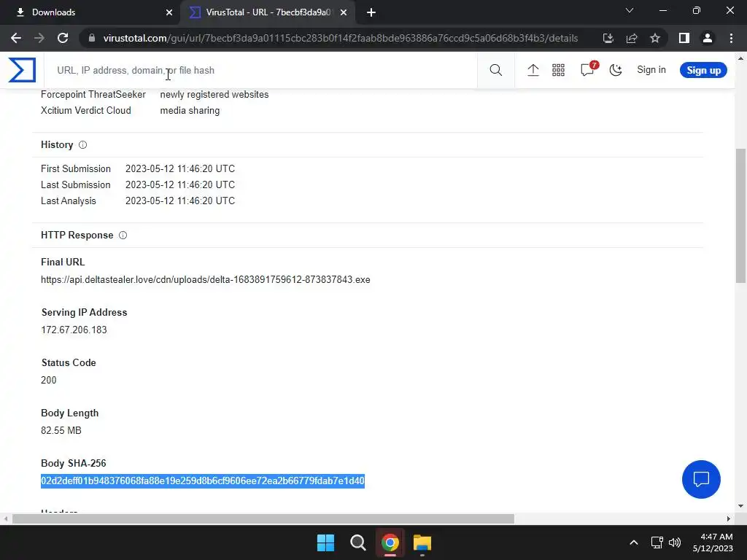Click 'media sharing' category text
Image resolution: width=747 pixels, height=560 pixels.
click(x=190, y=111)
